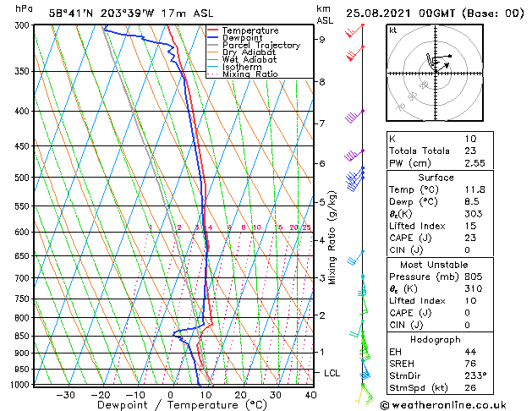
Task: Click the '9' km altitude tick label
Action: 321,40
